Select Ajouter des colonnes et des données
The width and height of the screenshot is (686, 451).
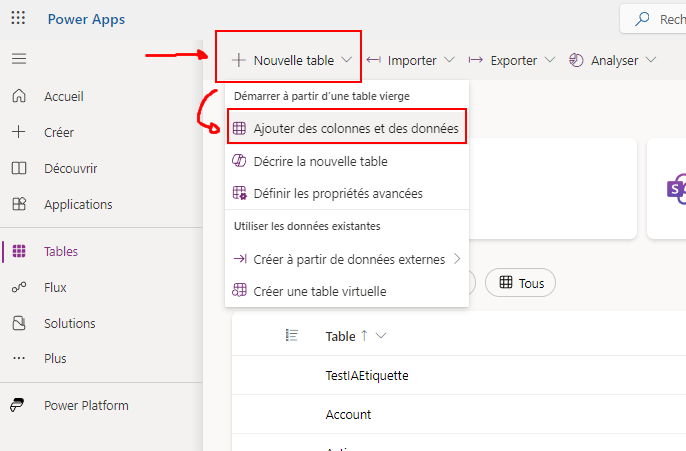347,128
